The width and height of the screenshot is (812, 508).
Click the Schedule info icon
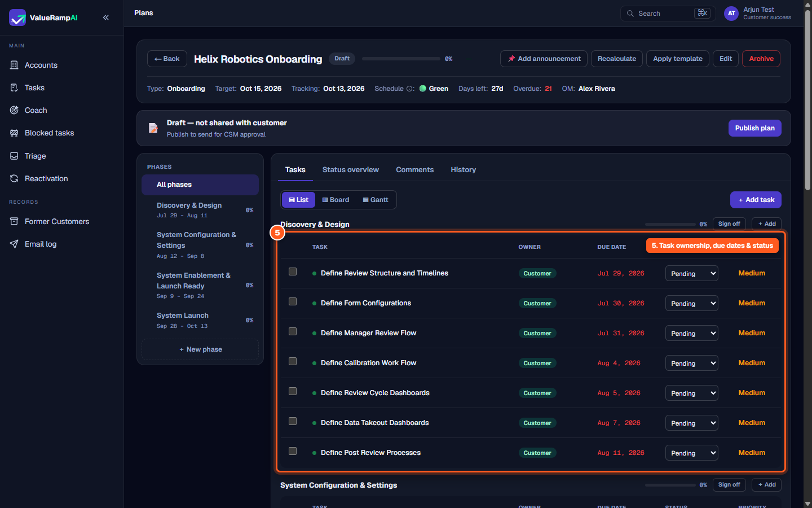[410, 89]
